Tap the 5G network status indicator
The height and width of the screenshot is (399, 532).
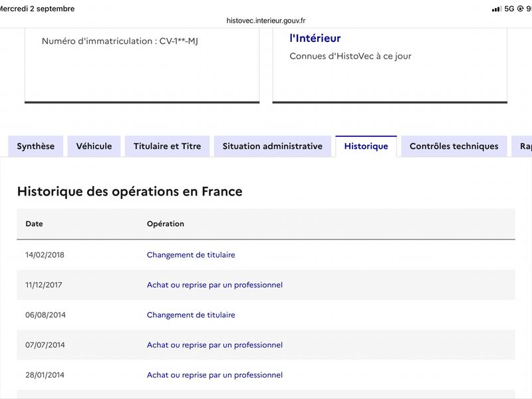pyautogui.click(x=509, y=9)
